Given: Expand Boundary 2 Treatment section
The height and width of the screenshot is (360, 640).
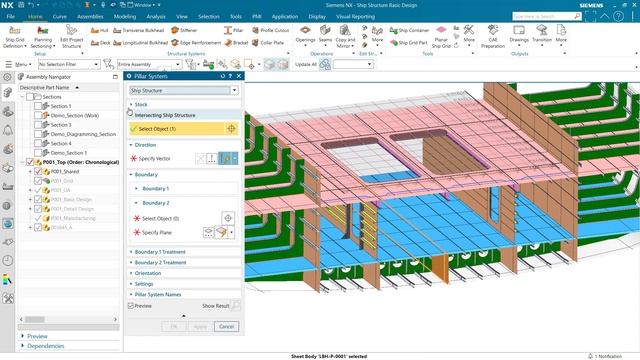Looking at the screenshot, I should pos(160,262).
